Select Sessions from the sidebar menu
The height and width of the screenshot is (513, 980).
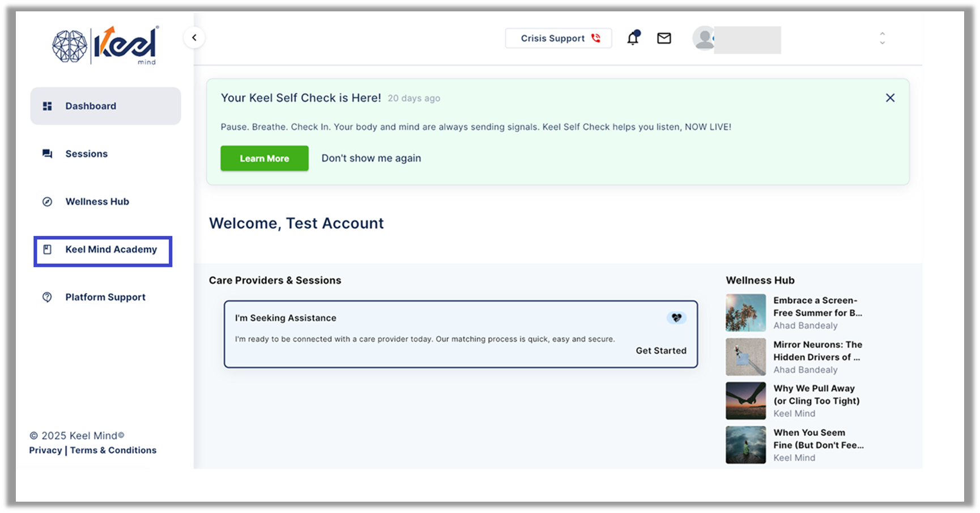click(86, 153)
